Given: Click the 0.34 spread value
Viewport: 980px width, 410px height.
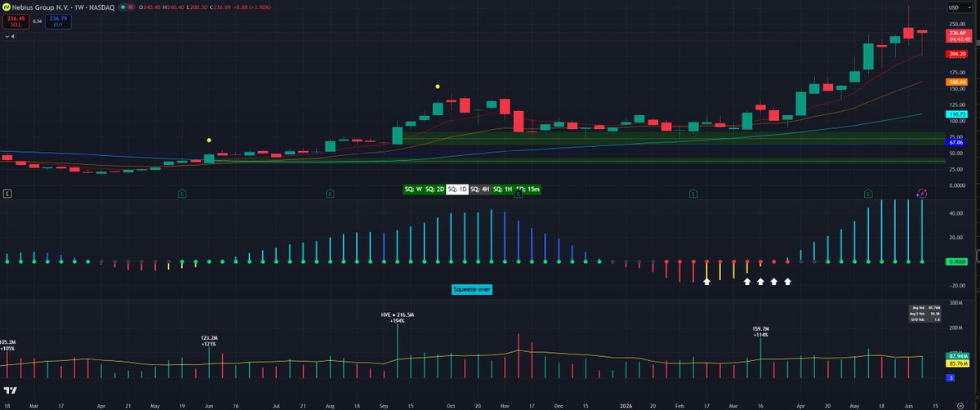Looking at the screenshot, I should click(x=37, y=20).
